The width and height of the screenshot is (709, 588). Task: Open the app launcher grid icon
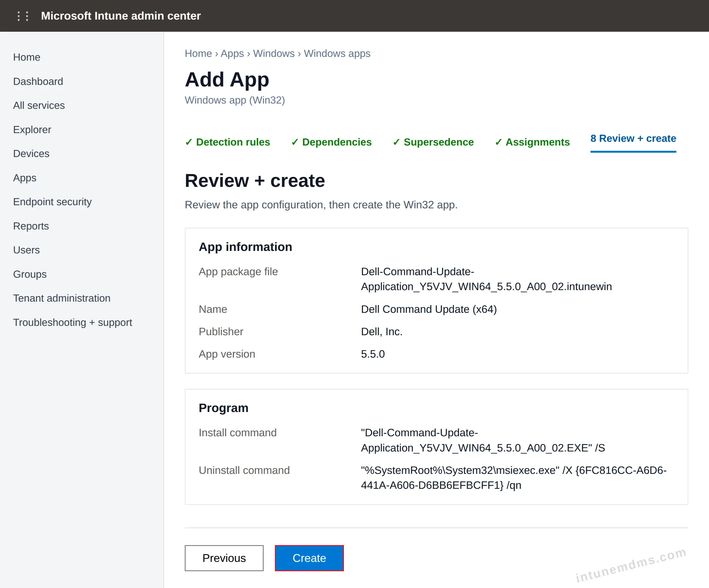tap(23, 16)
